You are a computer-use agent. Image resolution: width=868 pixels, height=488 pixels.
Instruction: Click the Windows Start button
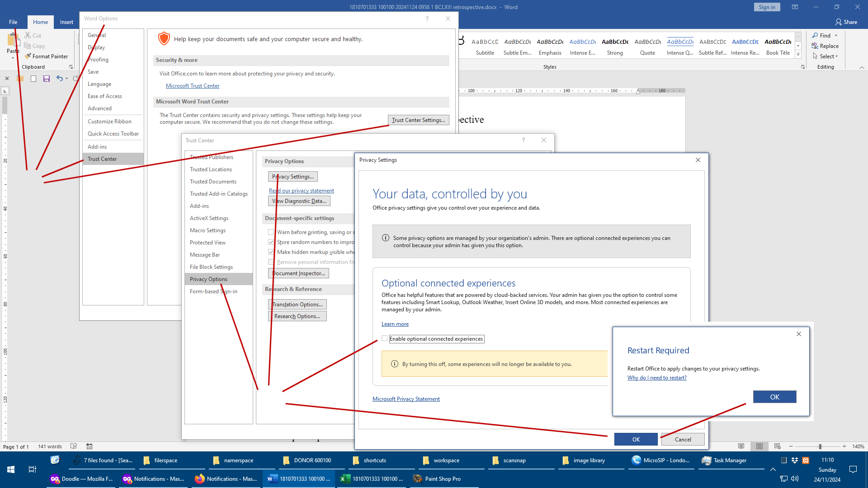[x=11, y=469]
